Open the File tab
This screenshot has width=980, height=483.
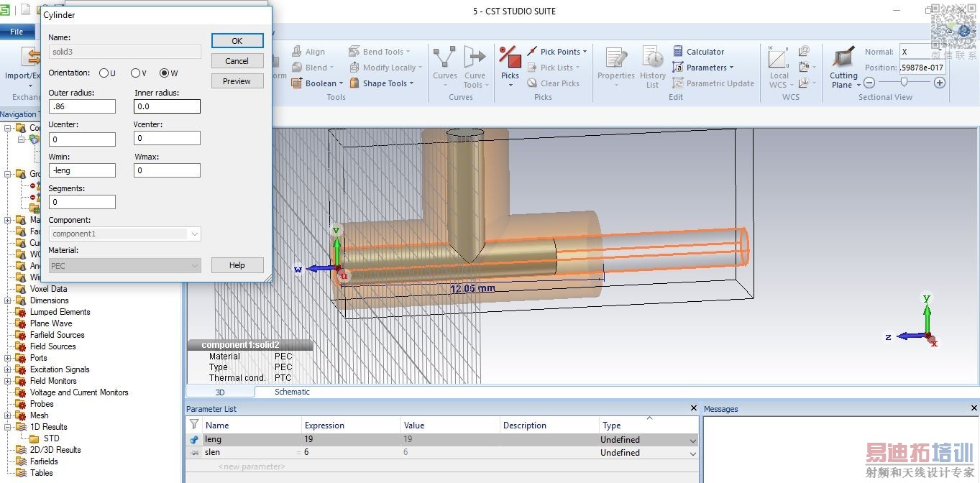point(17,32)
